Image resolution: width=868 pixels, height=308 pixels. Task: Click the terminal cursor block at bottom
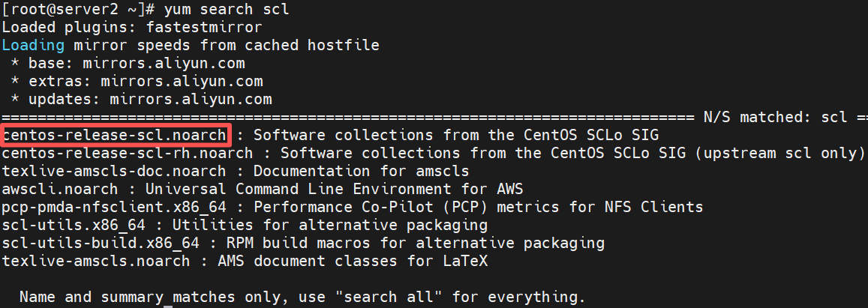[x=169, y=306]
